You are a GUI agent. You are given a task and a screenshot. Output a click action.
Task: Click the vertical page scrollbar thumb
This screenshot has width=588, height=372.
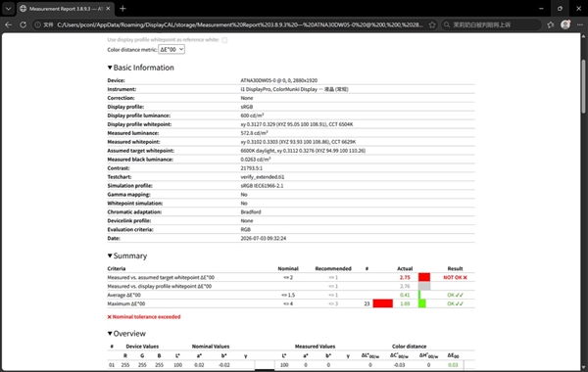[583, 86]
